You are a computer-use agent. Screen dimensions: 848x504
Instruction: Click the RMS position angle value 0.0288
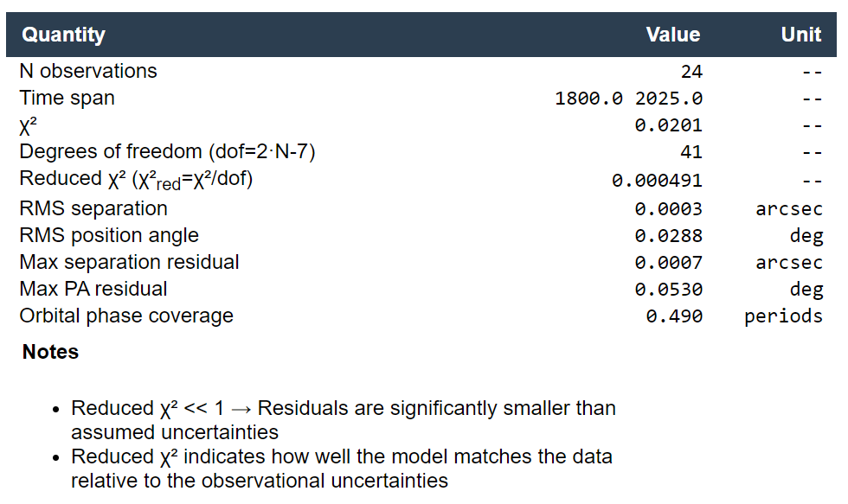pyautogui.click(x=668, y=236)
